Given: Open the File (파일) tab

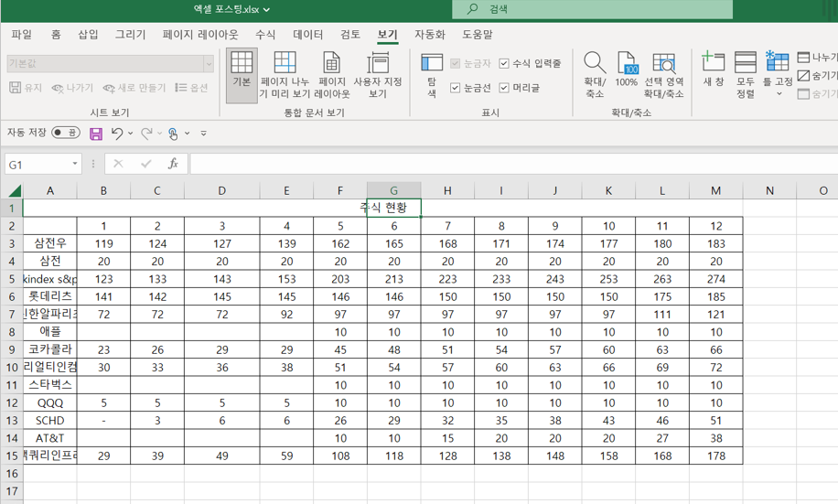Looking at the screenshot, I should tap(21, 35).
